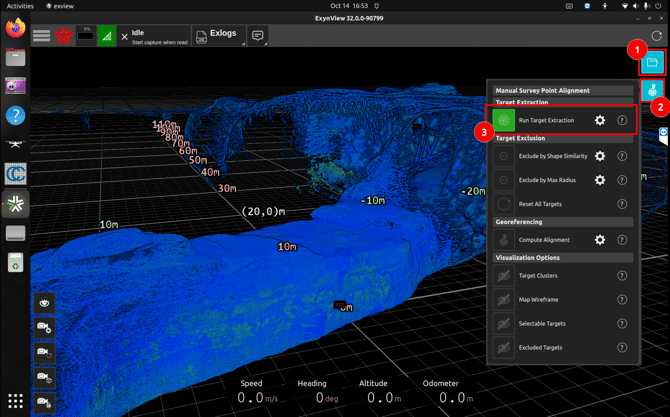
Task: Click the green Run Target Extraction icon
Action: [x=504, y=120]
